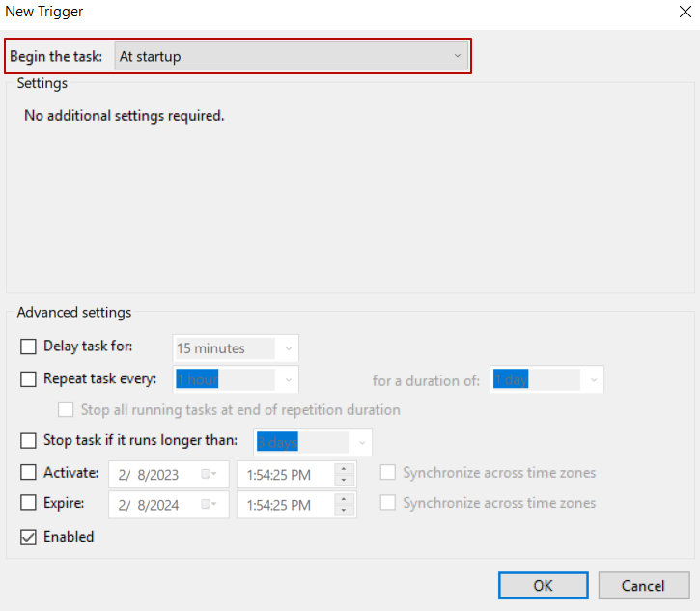The width and height of the screenshot is (700, 611).
Task: Open the 3 days stop-task dropdown
Action: [360, 442]
